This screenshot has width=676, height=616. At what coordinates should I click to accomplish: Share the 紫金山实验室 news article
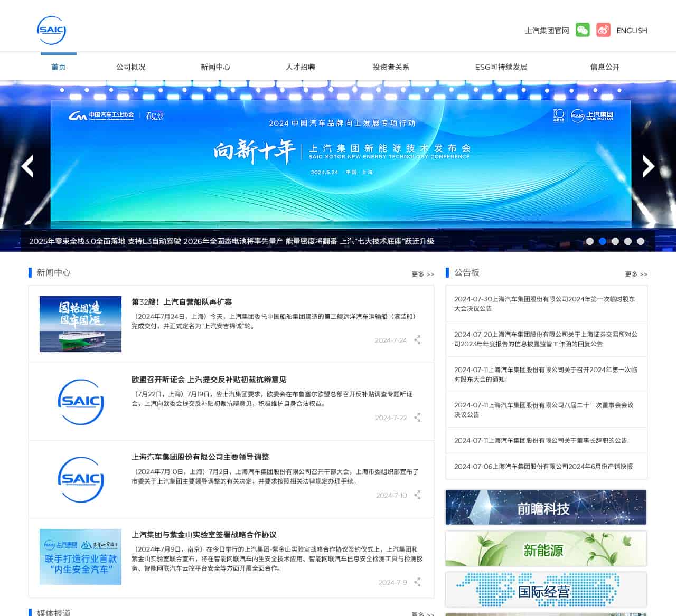(417, 582)
